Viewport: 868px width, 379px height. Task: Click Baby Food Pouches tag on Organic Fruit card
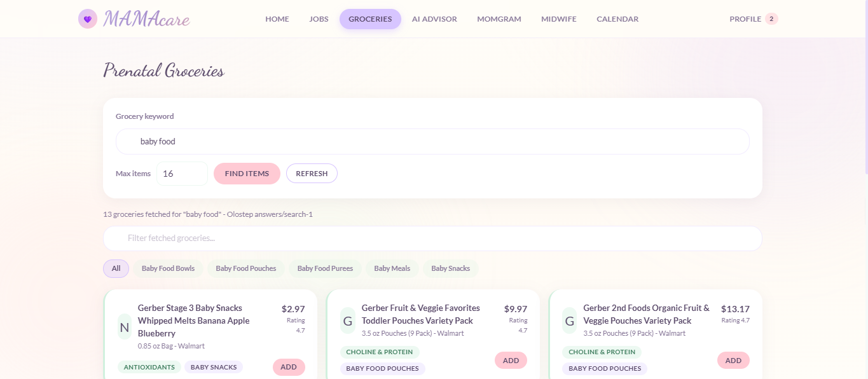click(x=605, y=368)
